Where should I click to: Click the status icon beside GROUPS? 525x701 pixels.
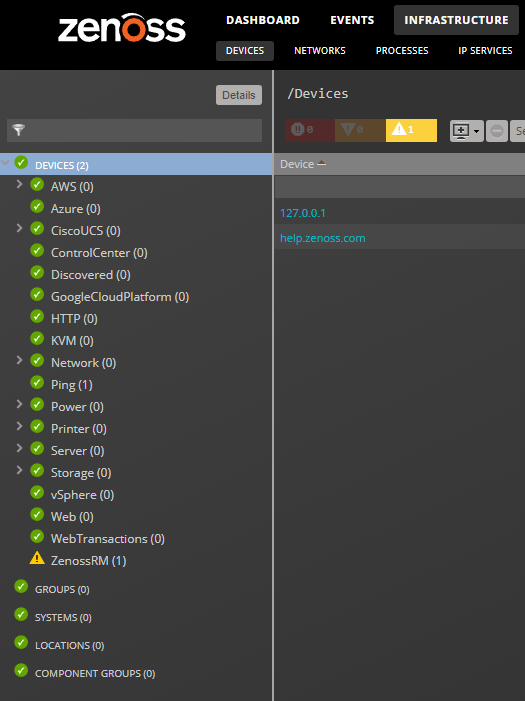[21, 586]
